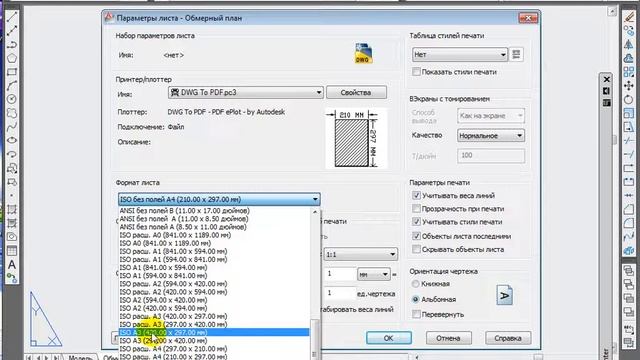640x360 pixels.
Task: Select the 'Книжная' orientation radio button
Action: pyautogui.click(x=416, y=284)
